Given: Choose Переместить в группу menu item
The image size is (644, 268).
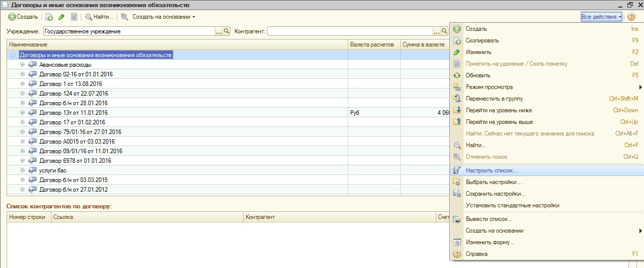Looking at the screenshot, I should point(546,99).
